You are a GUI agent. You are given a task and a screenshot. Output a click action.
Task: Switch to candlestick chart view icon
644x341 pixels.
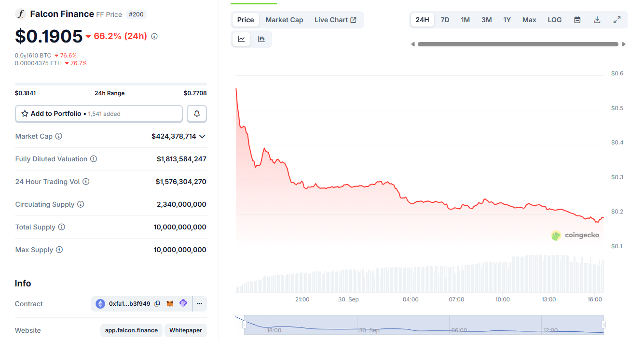[261, 39]
